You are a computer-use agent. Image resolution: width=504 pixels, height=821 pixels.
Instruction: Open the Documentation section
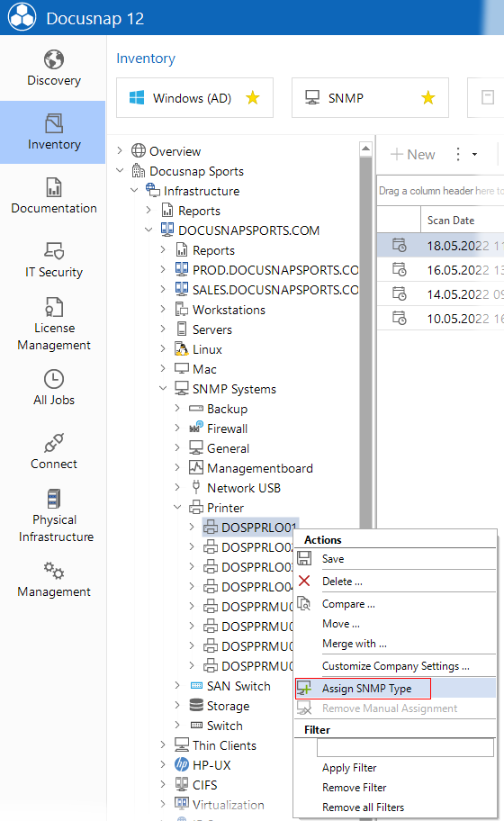53,196
